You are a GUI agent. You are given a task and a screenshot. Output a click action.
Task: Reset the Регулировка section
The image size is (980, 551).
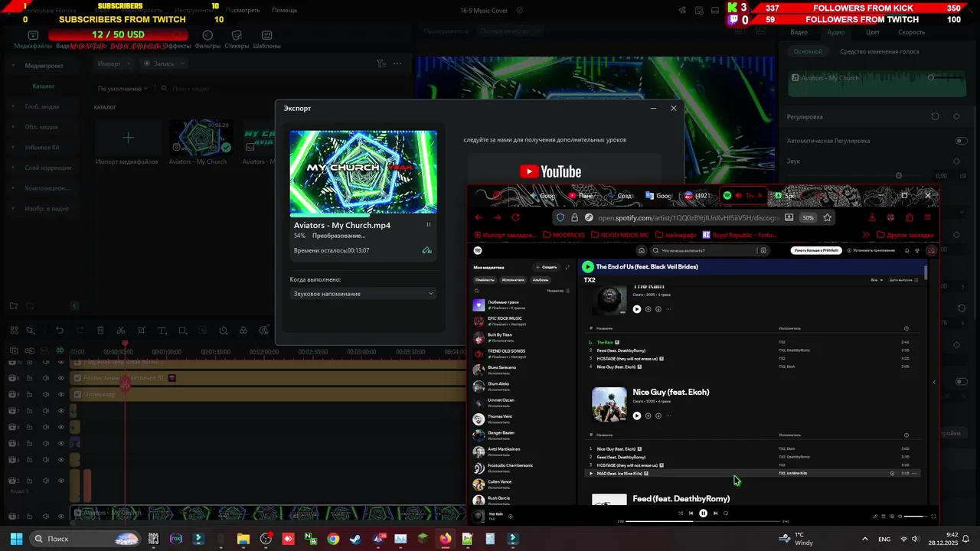tap(935, 116)
